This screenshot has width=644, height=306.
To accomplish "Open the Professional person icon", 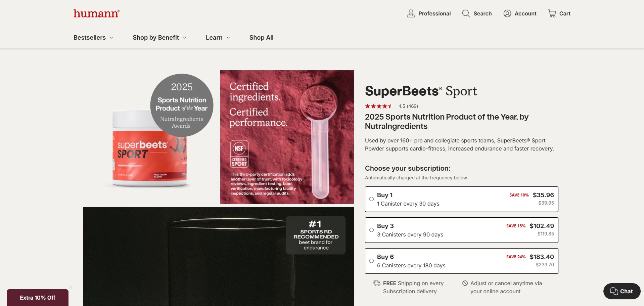I will click(411, 13).
